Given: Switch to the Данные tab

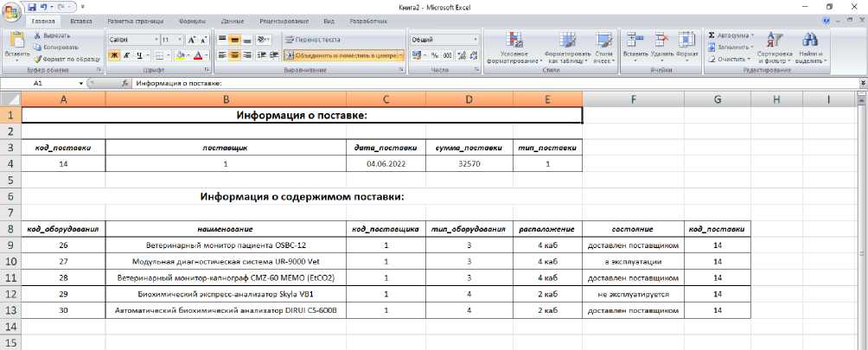Looking at the screenshot, I should 233,21.
